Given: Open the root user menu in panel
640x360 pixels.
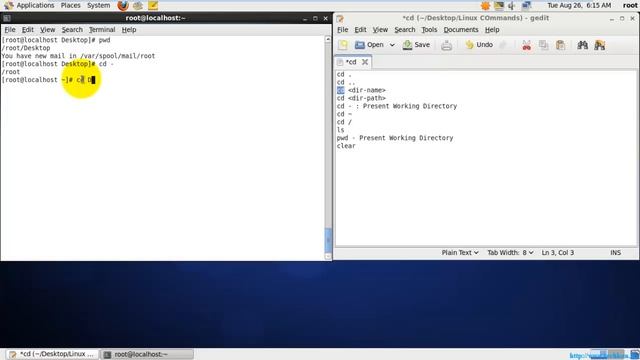Looking at the screenshot, I should pos(630,5).
